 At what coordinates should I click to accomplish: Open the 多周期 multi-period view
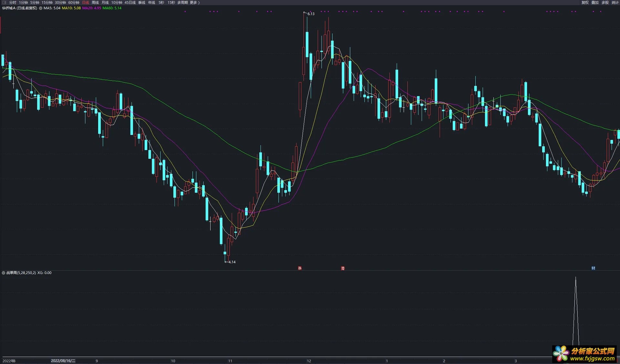[182, 3]
